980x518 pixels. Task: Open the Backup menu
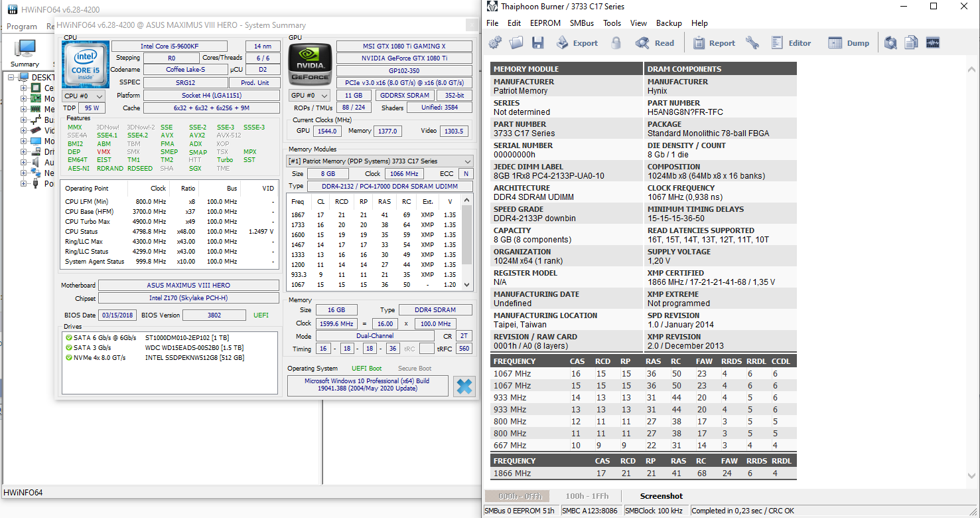point(669,23)
